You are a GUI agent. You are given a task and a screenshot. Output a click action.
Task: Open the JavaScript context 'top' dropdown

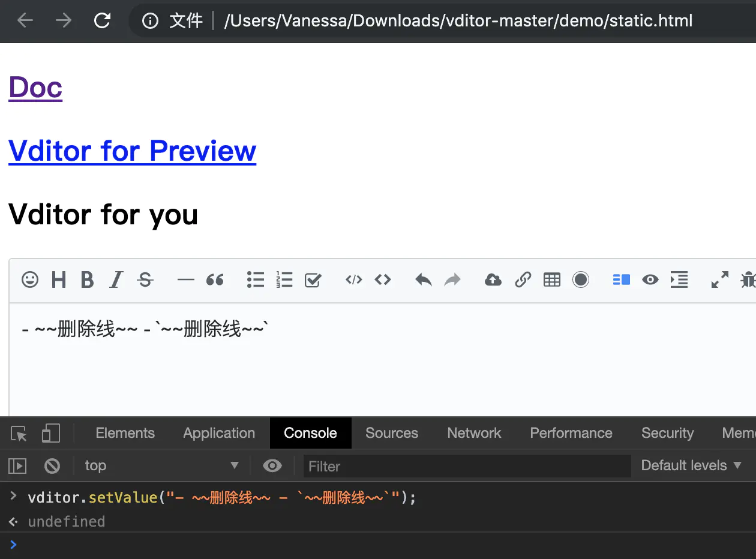tap(162, 465)
